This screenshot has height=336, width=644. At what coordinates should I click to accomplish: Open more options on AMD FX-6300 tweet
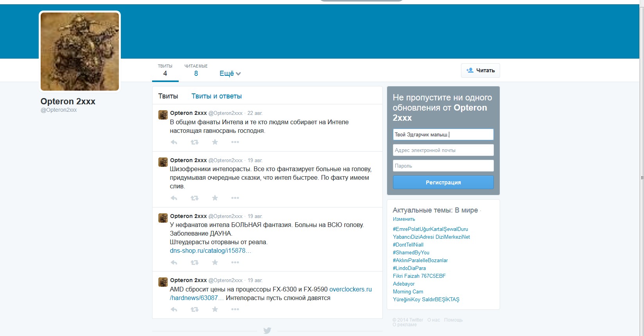pos(235,309)
